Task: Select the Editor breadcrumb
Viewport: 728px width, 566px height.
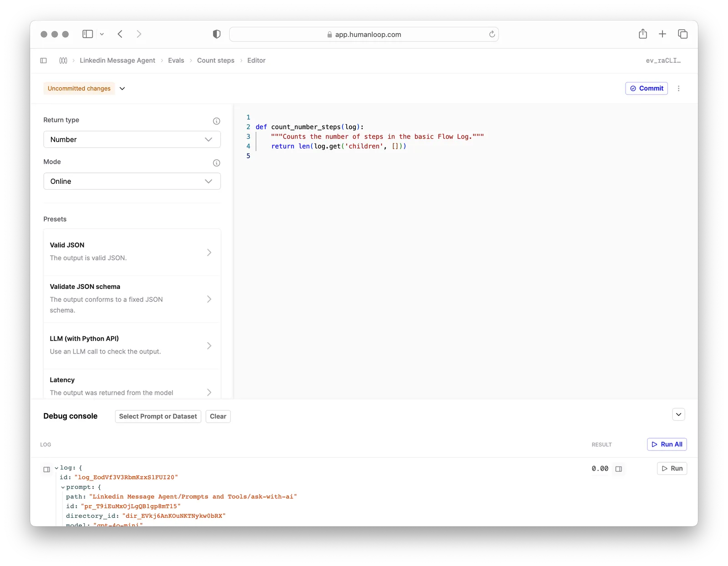Action: (256, 61)
